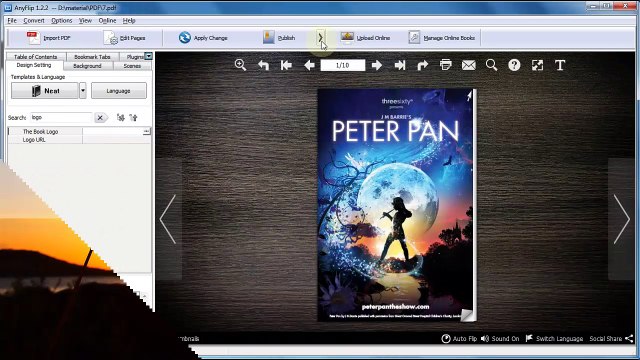
Task: Expand the toolbar overflow chevron after Publish
Action: click(x=320, y=38)
